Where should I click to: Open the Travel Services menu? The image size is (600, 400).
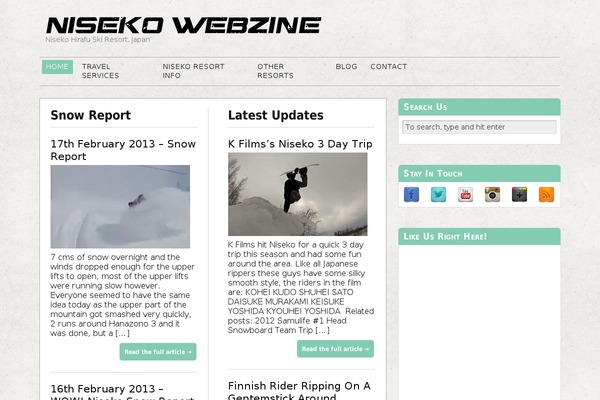point(100,71)
